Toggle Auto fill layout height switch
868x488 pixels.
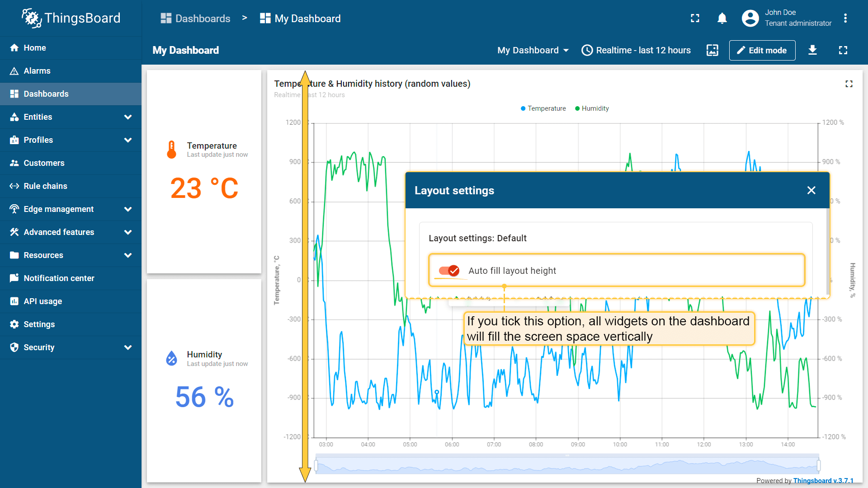click(449, 271)
